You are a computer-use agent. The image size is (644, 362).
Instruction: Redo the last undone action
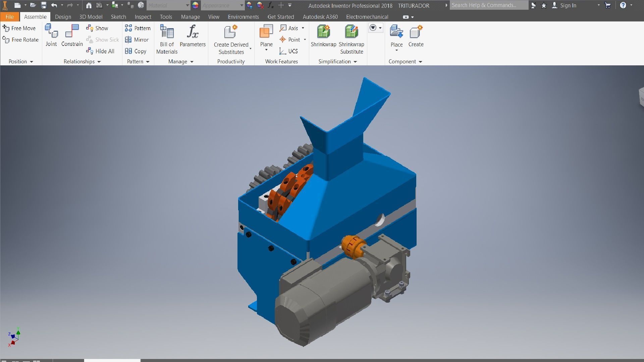click(70, 5)
